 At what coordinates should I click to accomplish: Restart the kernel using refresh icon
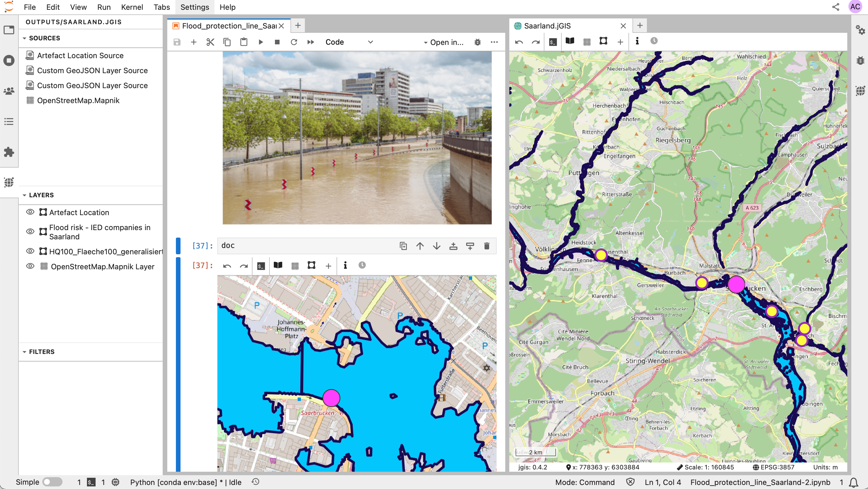click(x=294, y=42)
